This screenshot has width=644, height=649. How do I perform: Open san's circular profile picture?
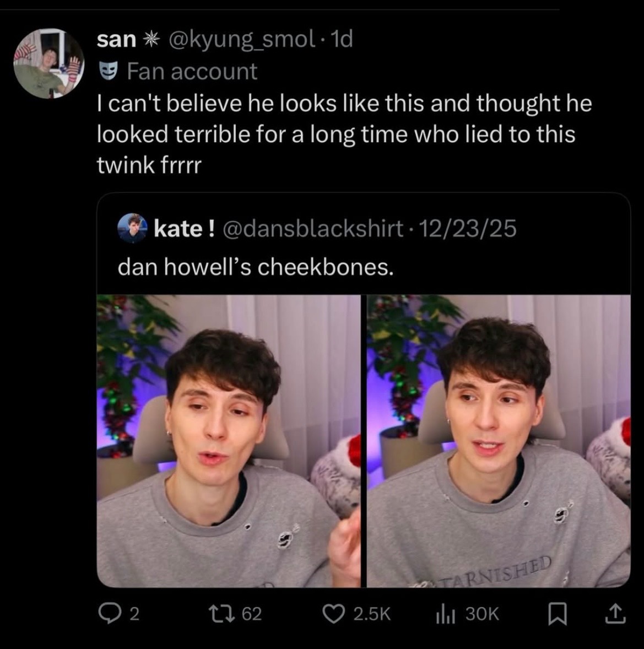pyautogui.click(x=48, y=63)
